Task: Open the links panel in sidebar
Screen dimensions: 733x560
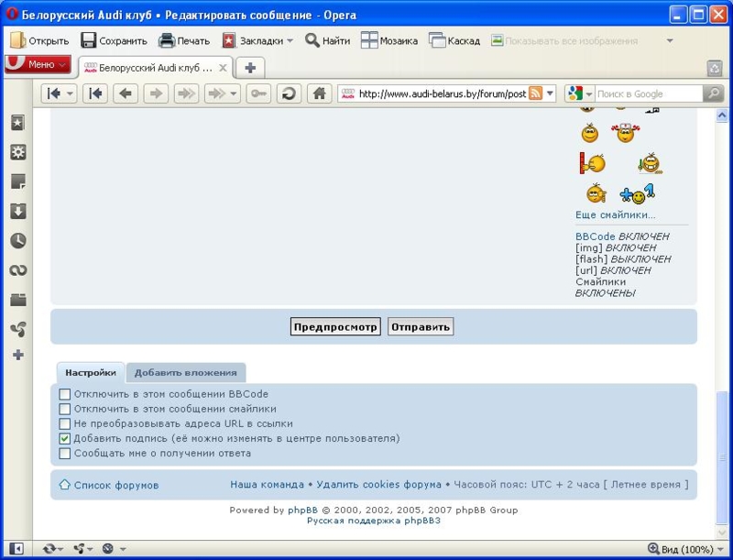Action: pyautogui.click(x=17, y=270)
